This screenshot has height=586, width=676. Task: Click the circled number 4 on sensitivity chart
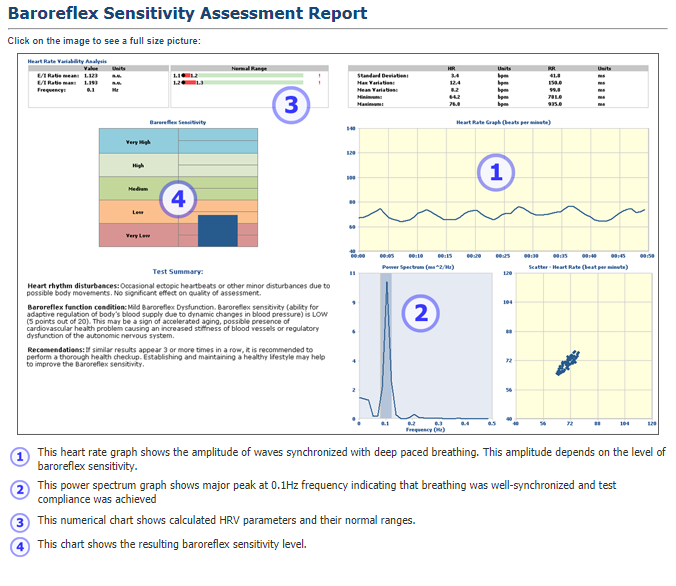point(178,200)
